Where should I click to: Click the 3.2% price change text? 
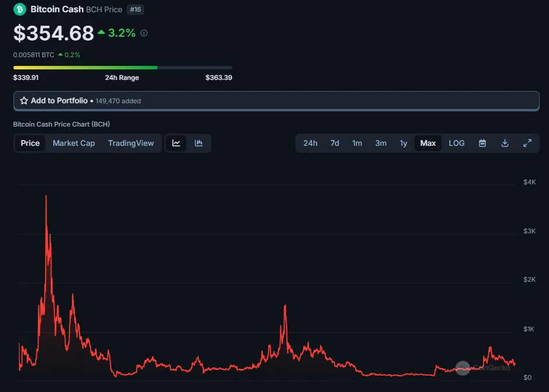tap(121, 33)
